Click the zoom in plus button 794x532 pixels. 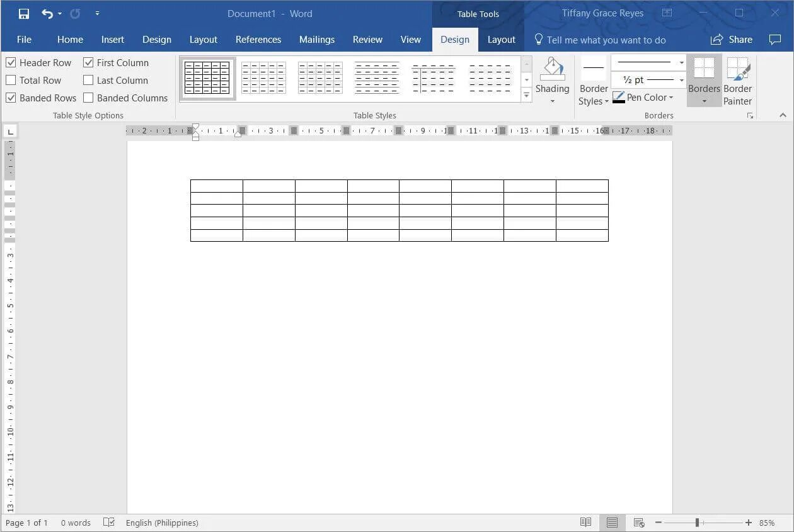tap(748, 523)
